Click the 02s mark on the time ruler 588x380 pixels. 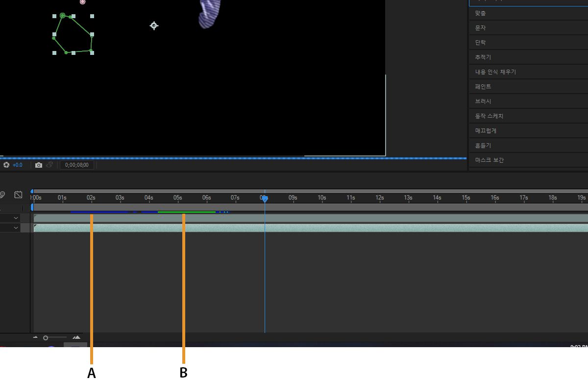tap(91, 198)
